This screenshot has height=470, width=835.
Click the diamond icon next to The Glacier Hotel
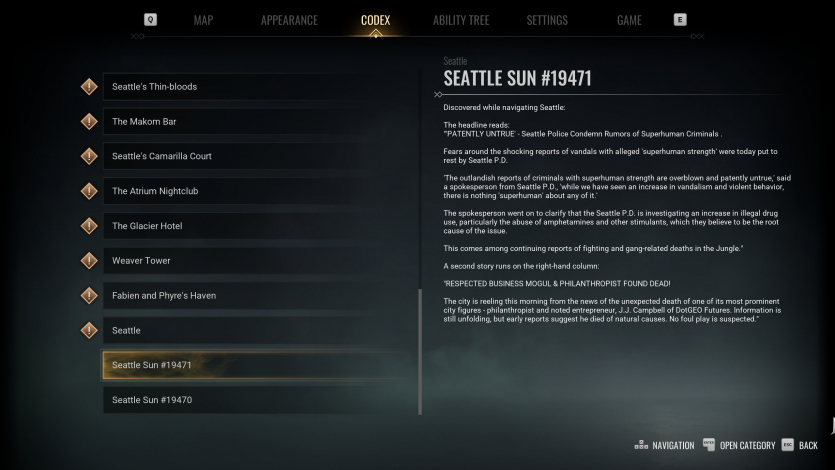(x=89, y=226)
